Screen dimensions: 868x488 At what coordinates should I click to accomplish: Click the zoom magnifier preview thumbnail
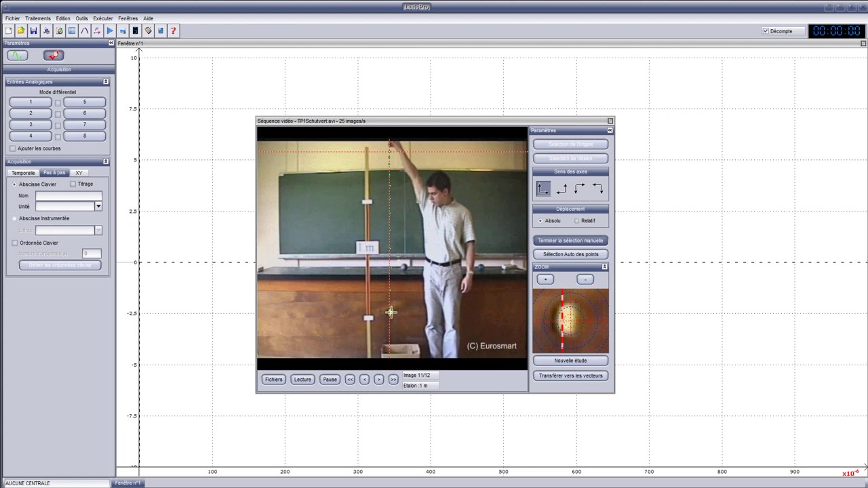[x=570, y=321]
